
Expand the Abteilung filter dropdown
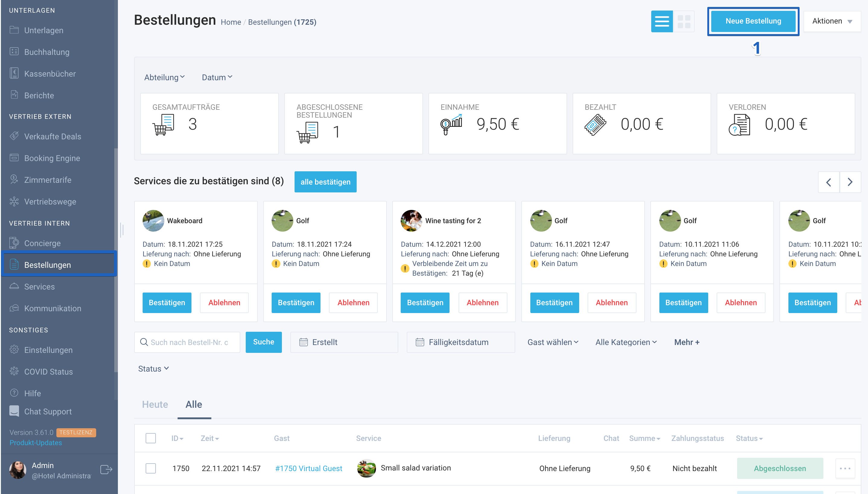[165, 77]
